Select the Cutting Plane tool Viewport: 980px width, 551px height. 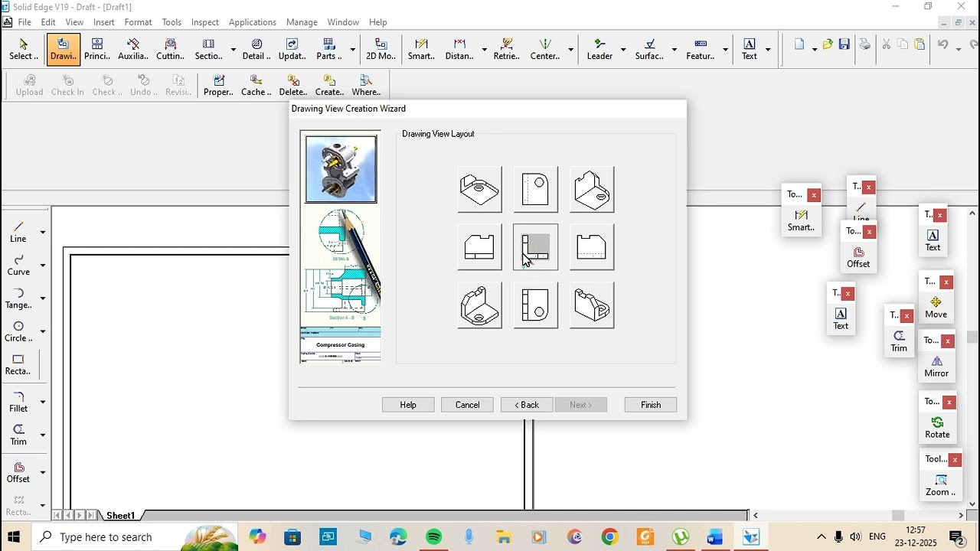tap(170, 50)
